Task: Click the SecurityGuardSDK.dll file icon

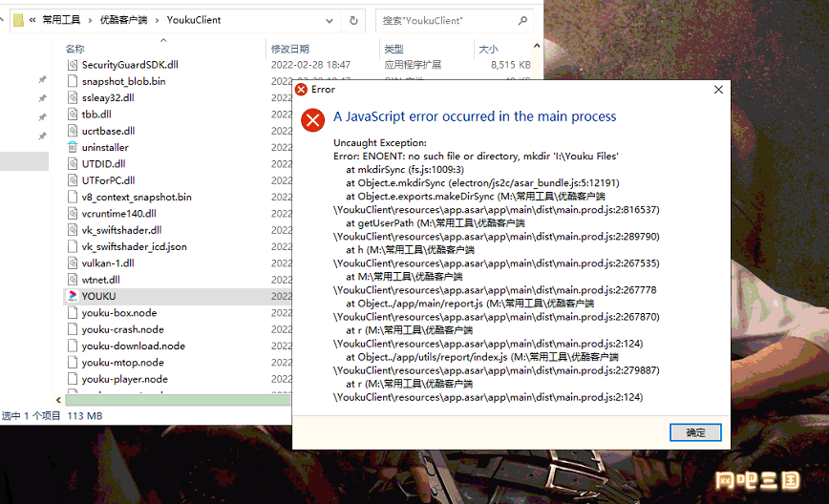Action: [x=73, y=65]
